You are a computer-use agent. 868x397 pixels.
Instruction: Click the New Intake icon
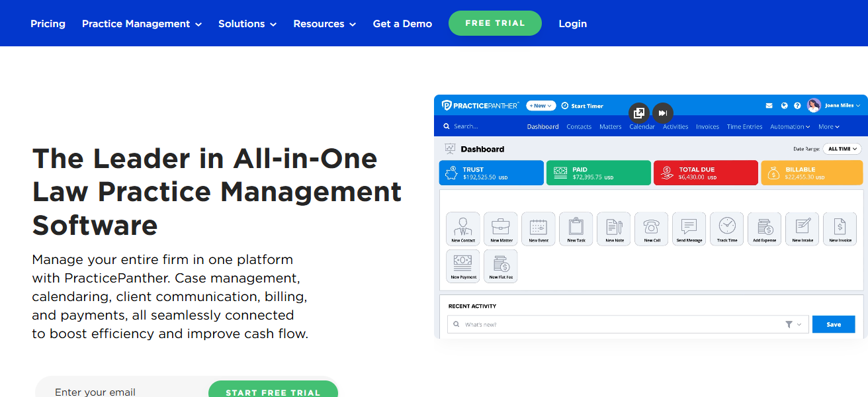coord(803,229)
